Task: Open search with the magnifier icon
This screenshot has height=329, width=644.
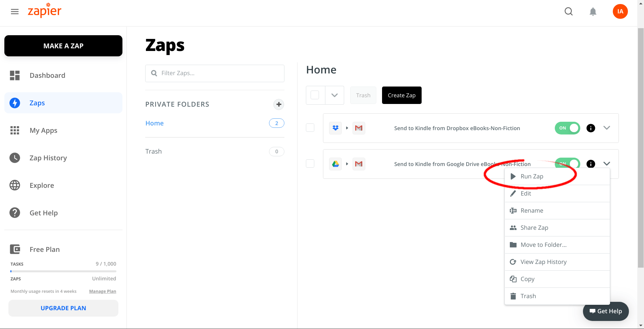Action: 569,11
